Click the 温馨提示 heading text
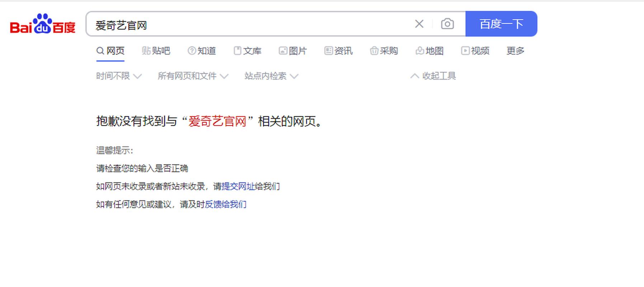This screenshot has height=287, width=644. (x=114, y=150)
